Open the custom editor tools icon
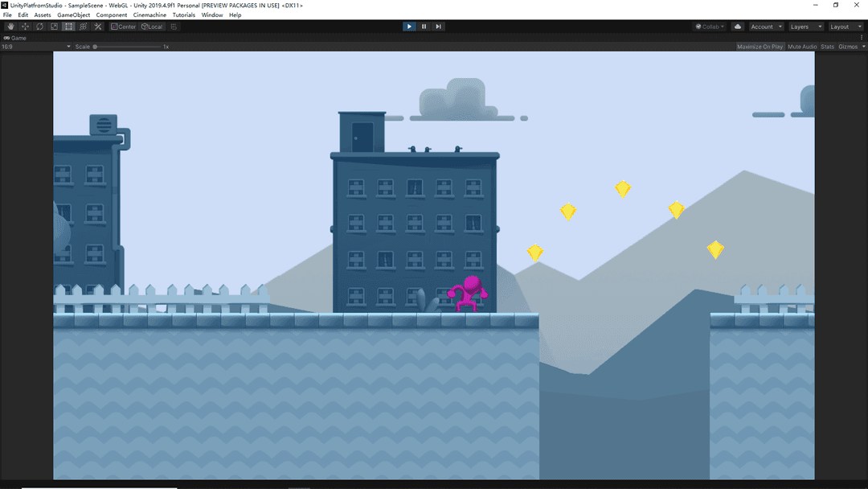 (98, 27)
